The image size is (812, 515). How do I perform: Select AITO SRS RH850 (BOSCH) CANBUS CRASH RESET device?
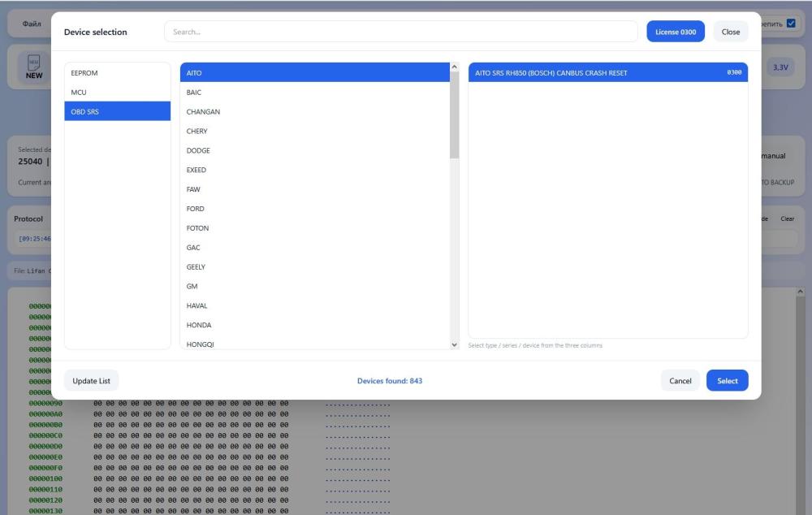coord(608,72)
